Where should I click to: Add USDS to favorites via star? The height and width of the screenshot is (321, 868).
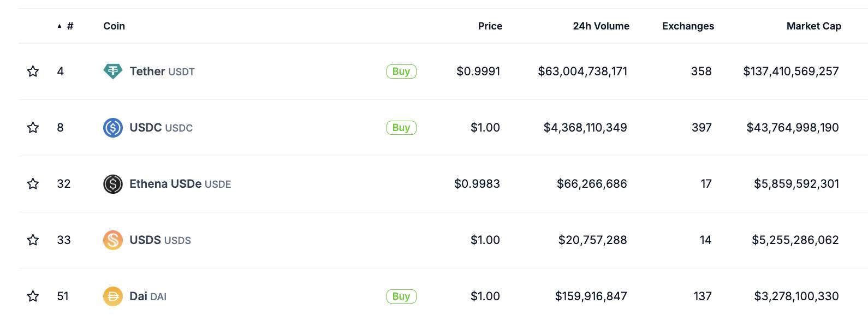33,240
